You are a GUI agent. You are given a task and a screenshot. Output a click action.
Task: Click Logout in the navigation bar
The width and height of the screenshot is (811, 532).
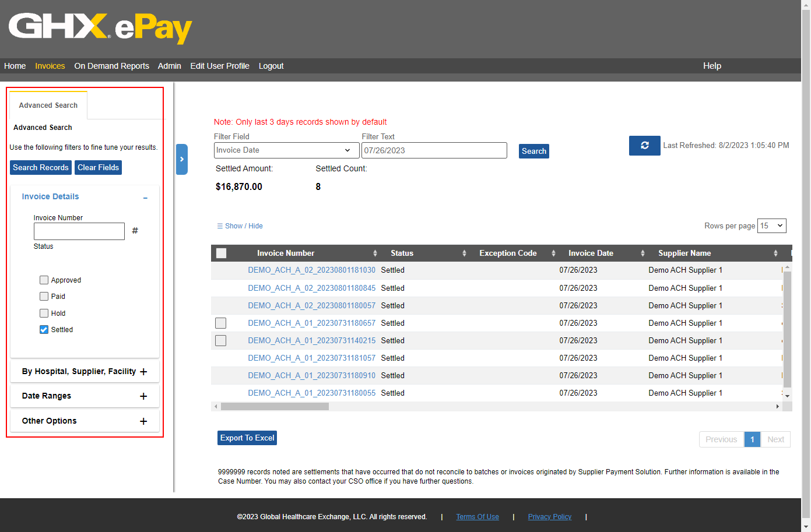271,66
